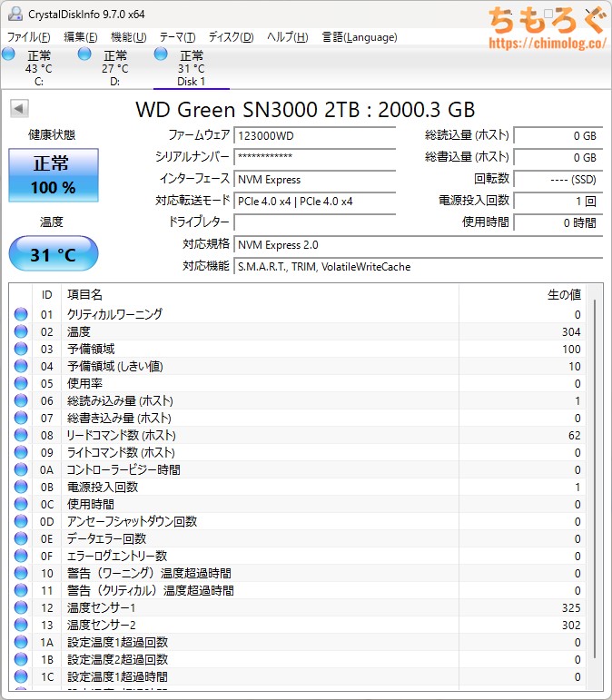Open the 編集(E) menu
The height and width of the screenshot is (700, 612).
[80, 37]
